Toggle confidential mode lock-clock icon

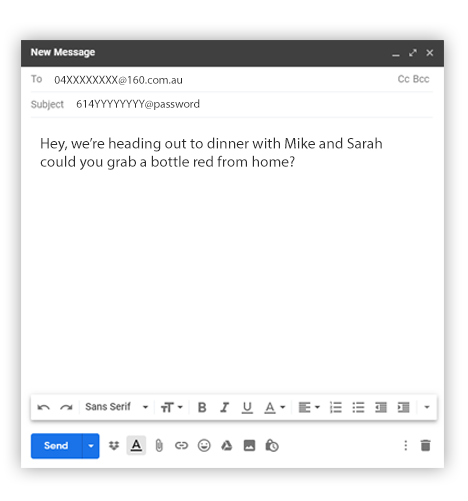[272, 446]
